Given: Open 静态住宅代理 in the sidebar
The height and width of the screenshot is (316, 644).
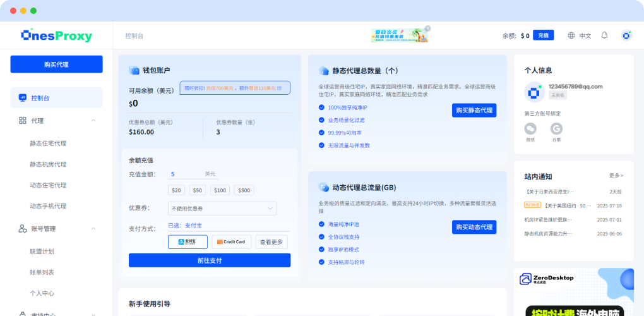Looking at the screenshot, I should point(48,143).
